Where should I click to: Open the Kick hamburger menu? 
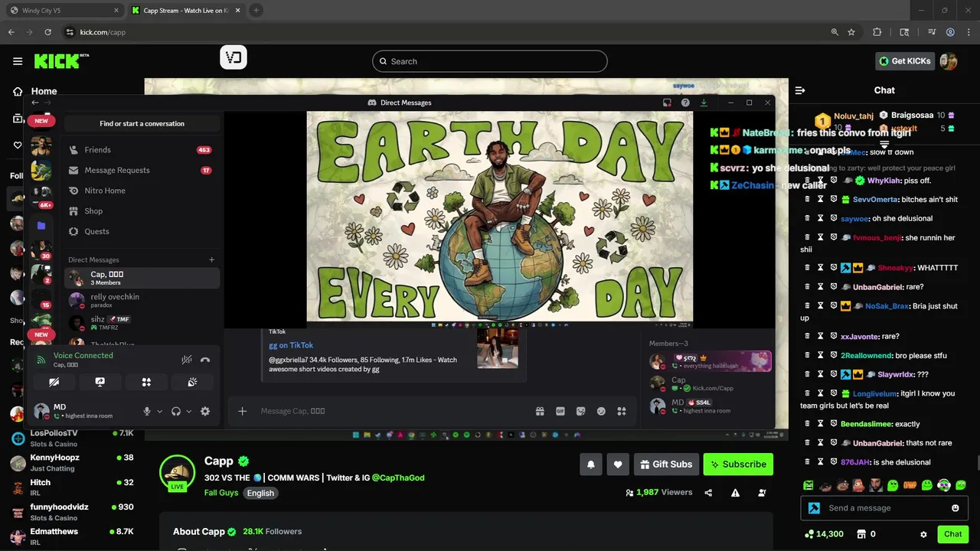(18, 61)
